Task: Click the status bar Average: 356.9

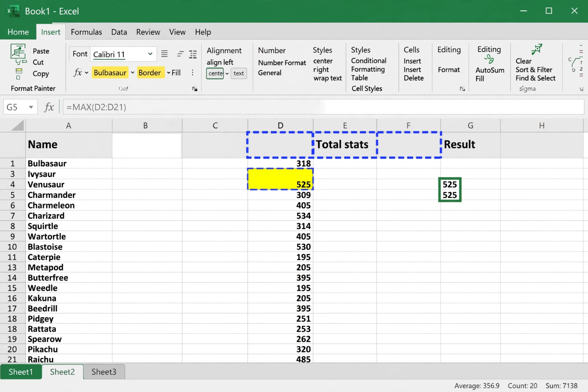Action: coord(477,386)
